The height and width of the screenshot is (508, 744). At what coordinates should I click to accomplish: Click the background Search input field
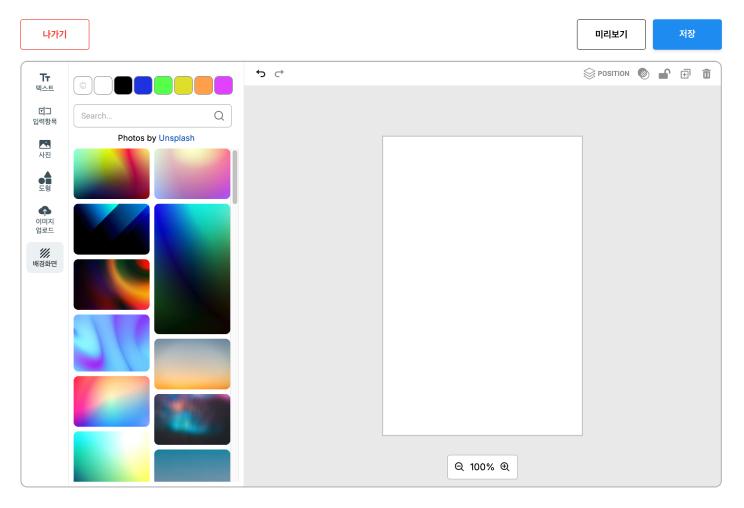(145, 116)
